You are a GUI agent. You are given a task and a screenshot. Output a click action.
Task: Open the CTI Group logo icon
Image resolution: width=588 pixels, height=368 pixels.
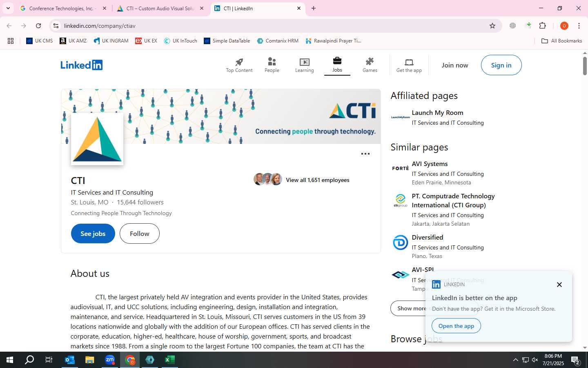click(401, 201)
